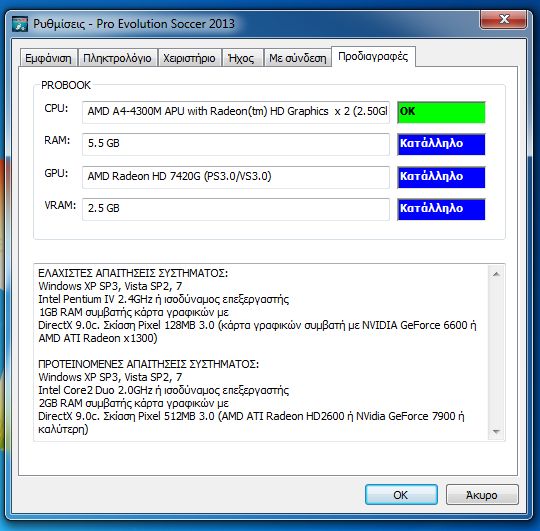
Task: Open the Με σύνδεση tab
Action: click(298, 58)
